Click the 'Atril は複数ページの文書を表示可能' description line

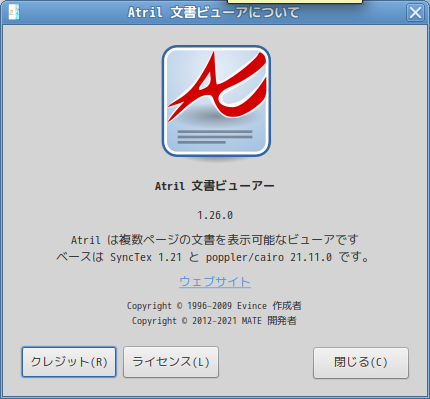point(215,240)
